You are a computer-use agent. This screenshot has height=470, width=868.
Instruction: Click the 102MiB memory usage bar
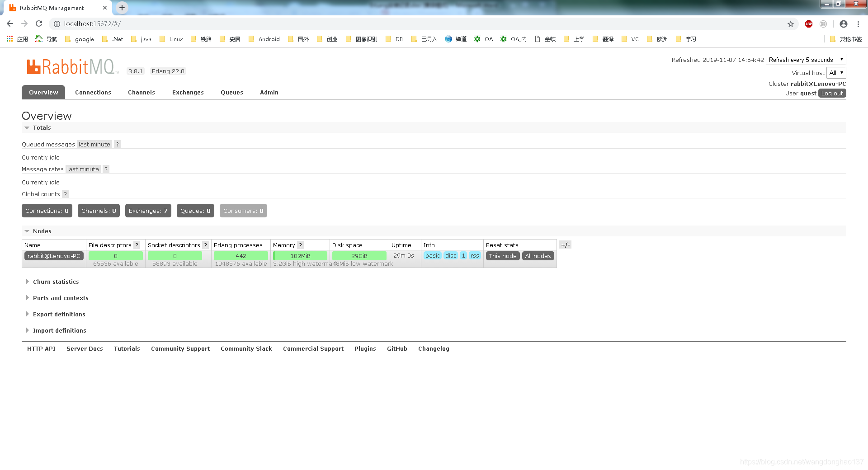(x=300, y=256)
